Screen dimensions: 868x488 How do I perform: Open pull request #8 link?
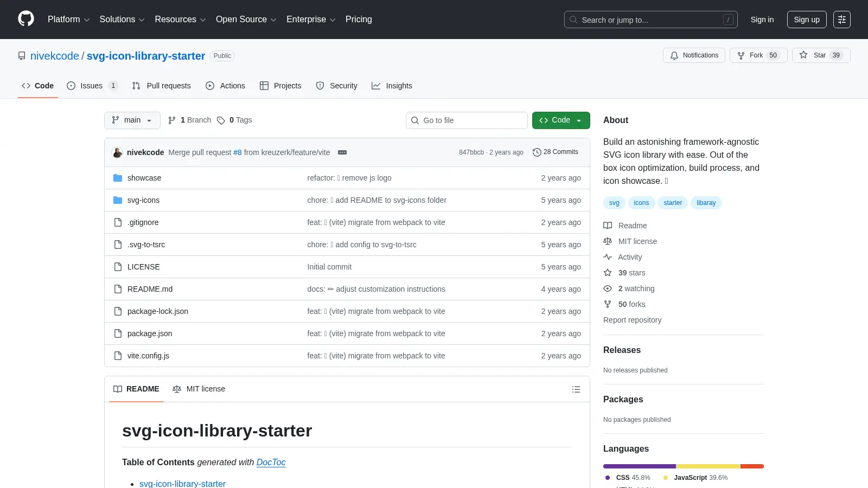click(x=238, y=152)
